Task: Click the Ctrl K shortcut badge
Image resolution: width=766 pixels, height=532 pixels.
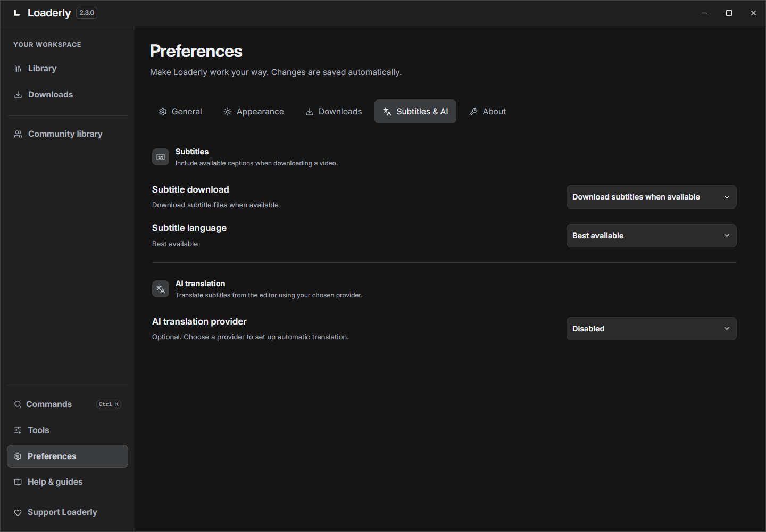Action: pyautogui.click(x=109, y=404)
